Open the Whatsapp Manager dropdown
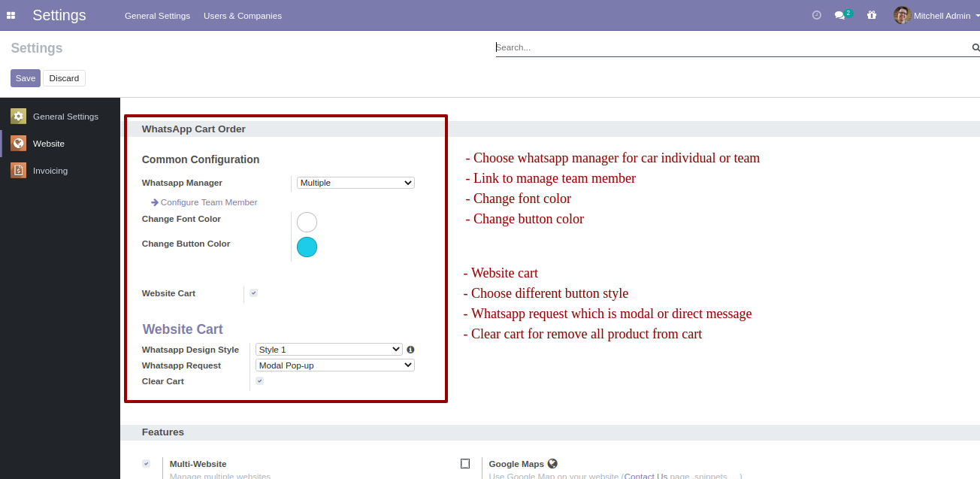980x479 pixels. coord(355,183)
